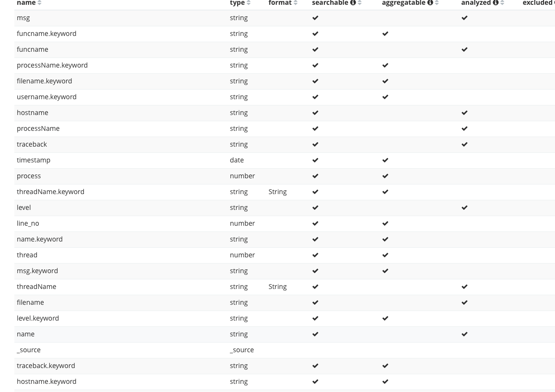The width and height of the screenshot is (555, 392).
Task: Click the aggregatable column info icon
Action: click(430, 3)
